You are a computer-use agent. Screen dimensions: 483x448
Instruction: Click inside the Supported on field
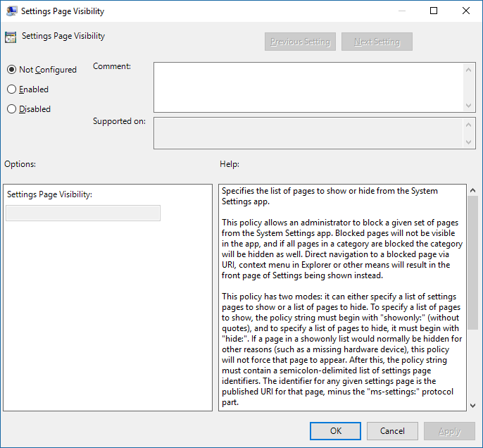click(308, 134)
